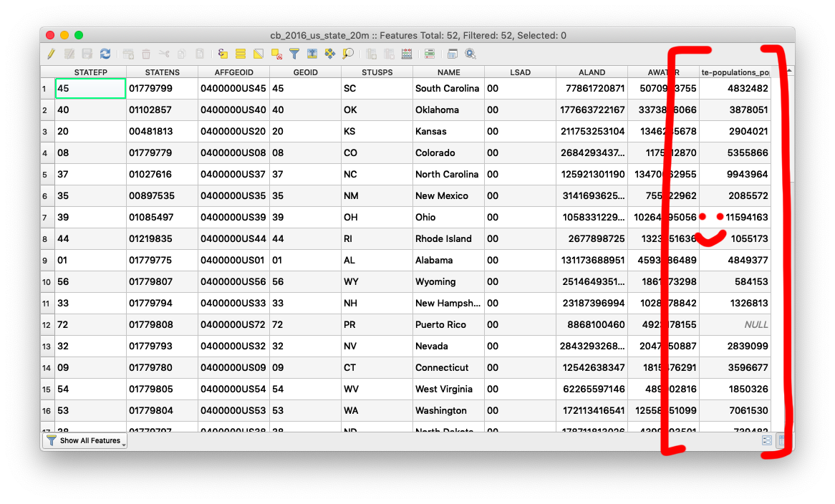Sort by the AFFGEOID column header
Screen dimensions: 835x504
click(233, 72)
